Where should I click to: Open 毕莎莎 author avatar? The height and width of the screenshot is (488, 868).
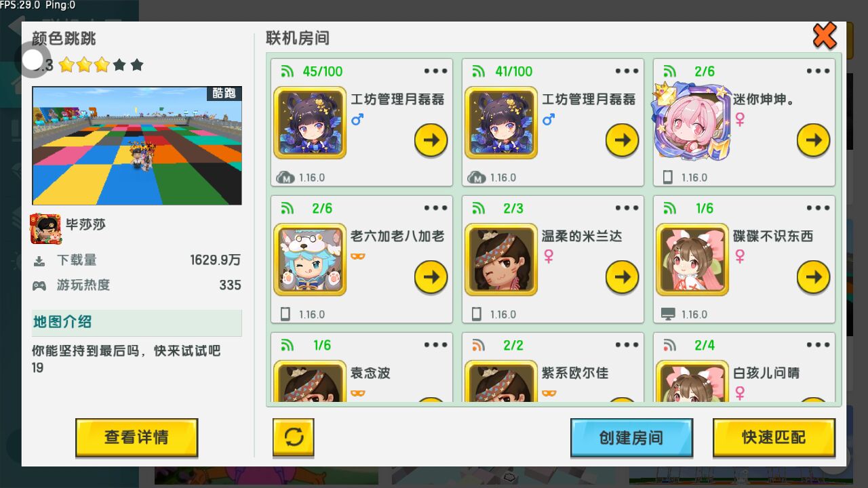pyautogui.click(x=46, y=228)
